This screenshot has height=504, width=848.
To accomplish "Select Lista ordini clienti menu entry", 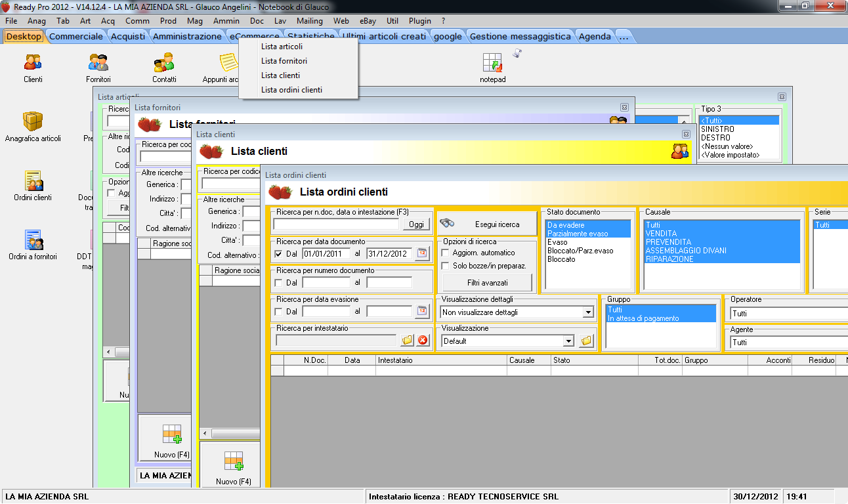I will (x=291, y=90).
